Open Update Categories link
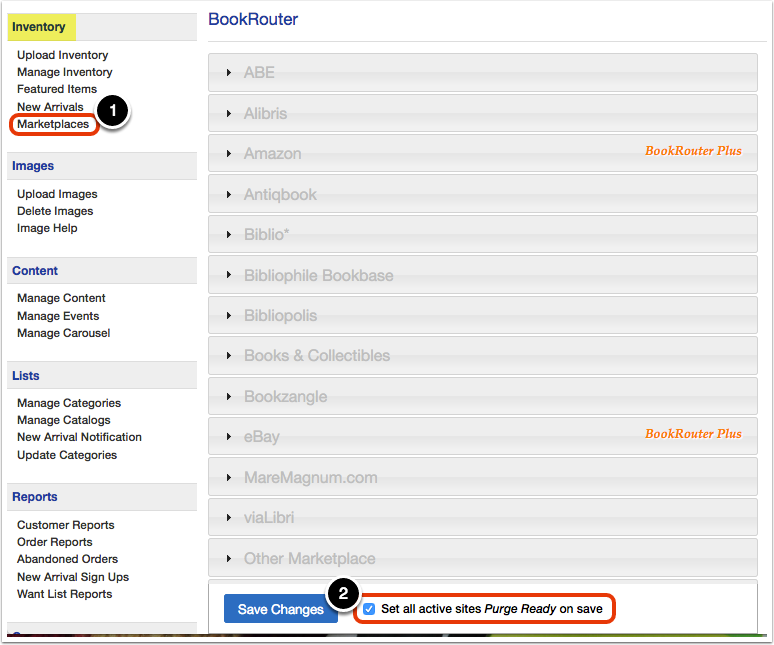The height and width of the screenshot is (645, 774). (x=67, y=455)
